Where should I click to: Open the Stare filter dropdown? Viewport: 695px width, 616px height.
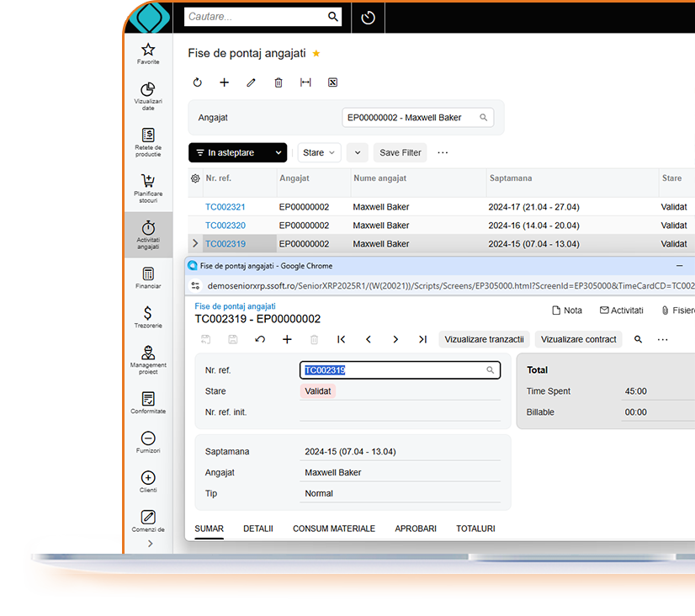[319, 152]
